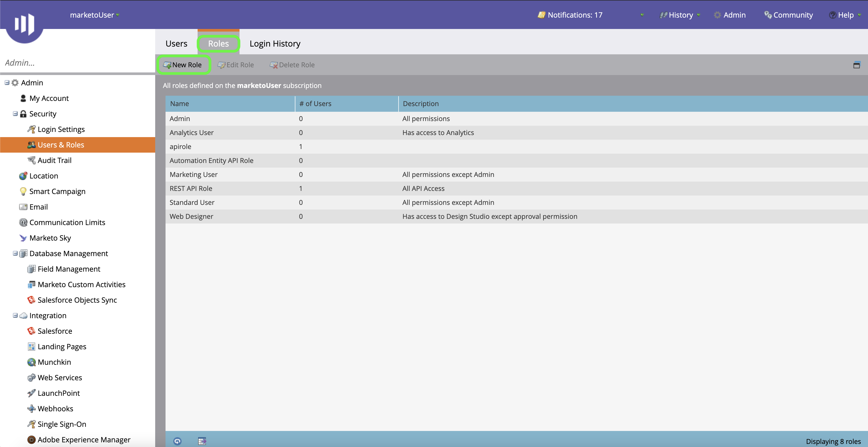Open Munchkin from the Integration tree
This screenshot has height=447, width=868.
[x=54, y=362]
